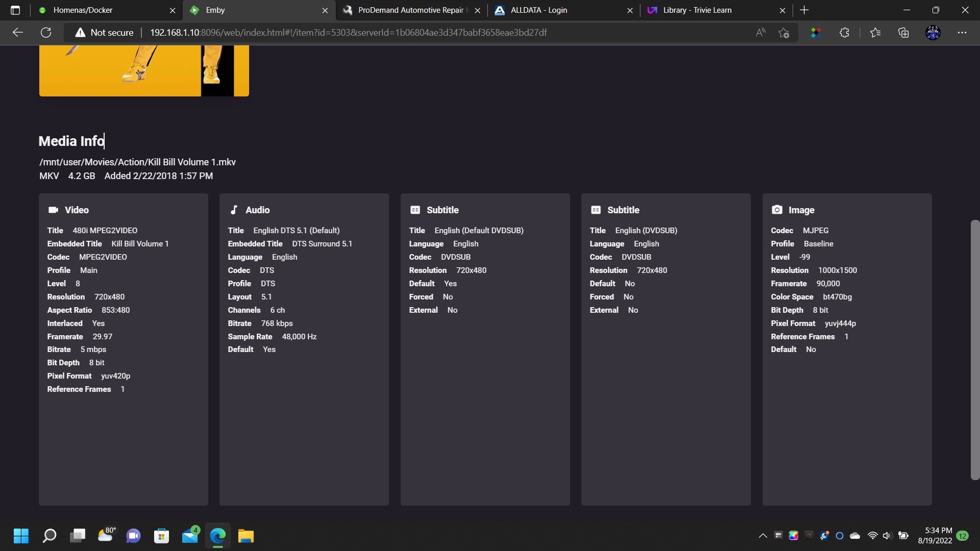Click the Kill Bill poster thumbnail
980x551 pixels.
click(x=144, y=70)
